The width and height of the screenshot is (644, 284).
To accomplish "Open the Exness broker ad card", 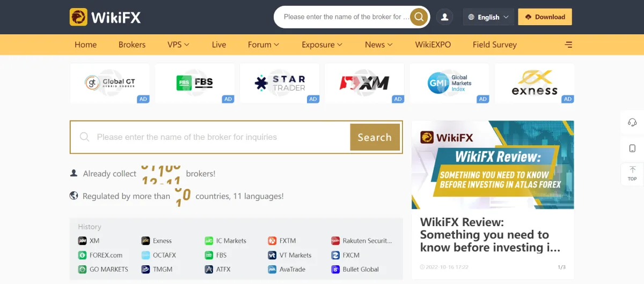I will click(535, 83).
